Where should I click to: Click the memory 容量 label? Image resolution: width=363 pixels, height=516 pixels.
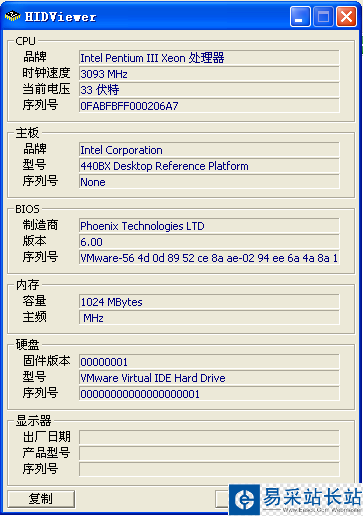pos(34,301)
